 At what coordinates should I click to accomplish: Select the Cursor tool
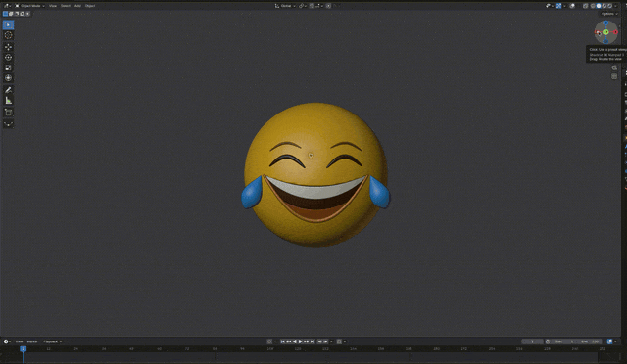tap(8, 35)
